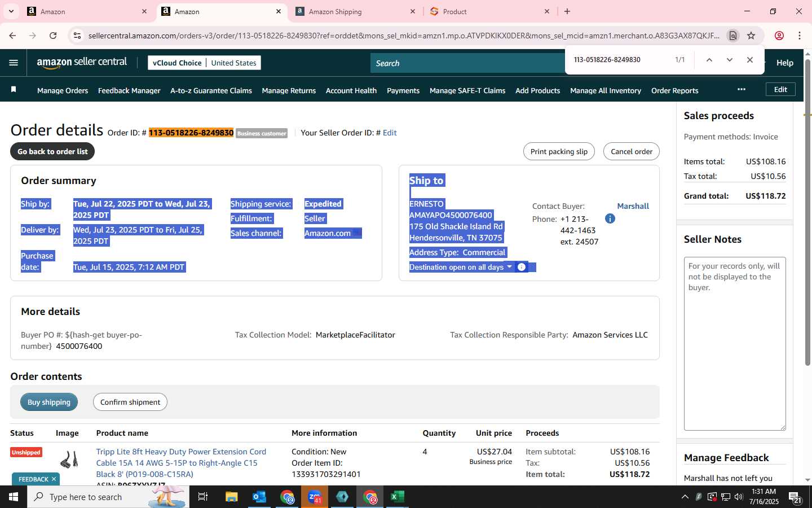Open File Explorer from the taskbar
Viewport: 812px width, 508px height.
pos(232,497)
